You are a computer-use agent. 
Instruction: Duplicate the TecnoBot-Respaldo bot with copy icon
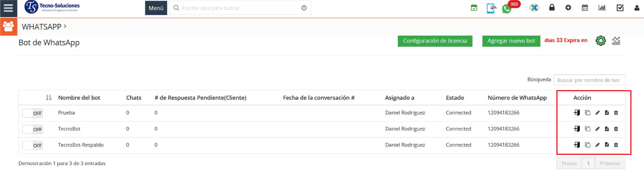pyautogui.click(x=587, y=145)
